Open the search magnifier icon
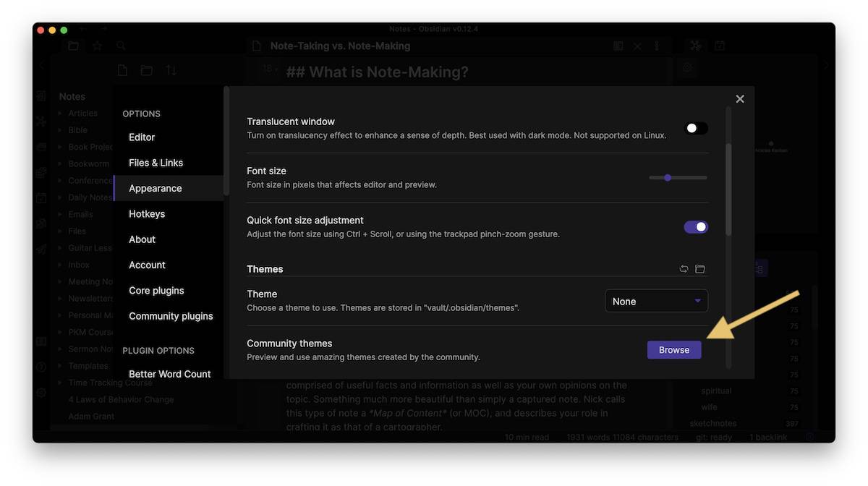Image resolution: width=868 pixels, height=486 pixels. [121, 46]
